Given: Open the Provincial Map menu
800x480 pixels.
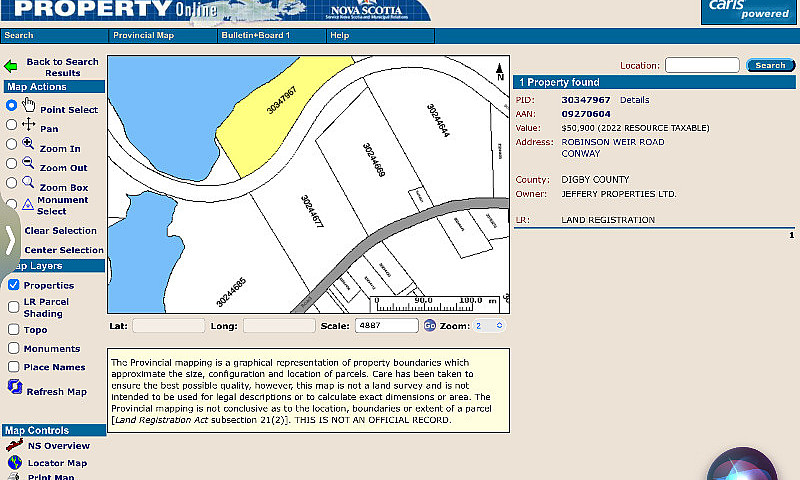Looking at the screenshot, I should point(163,36).
